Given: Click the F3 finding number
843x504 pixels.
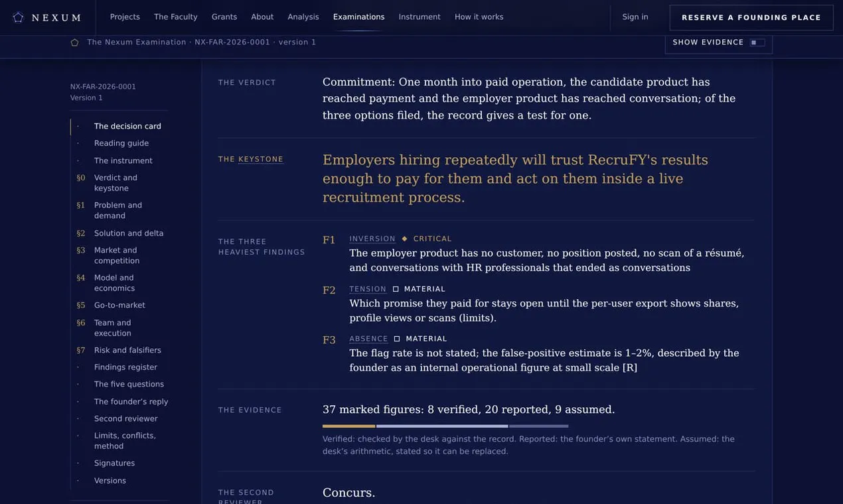Looking at the screenshot, I should tap(329, 340).
